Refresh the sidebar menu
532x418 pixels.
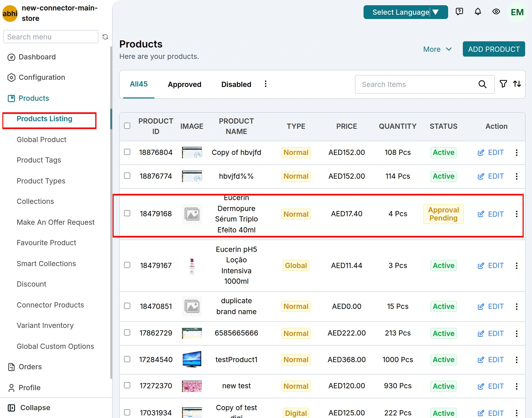coord(105,37)
